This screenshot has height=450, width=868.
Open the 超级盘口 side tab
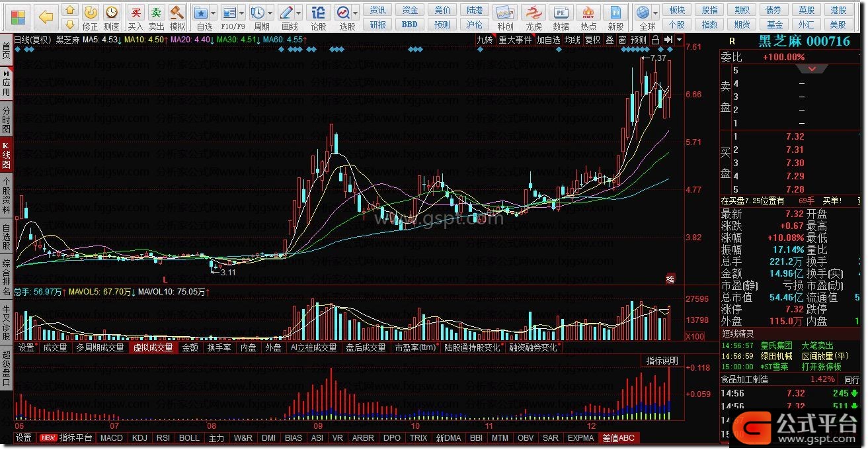tap(7, 367)
